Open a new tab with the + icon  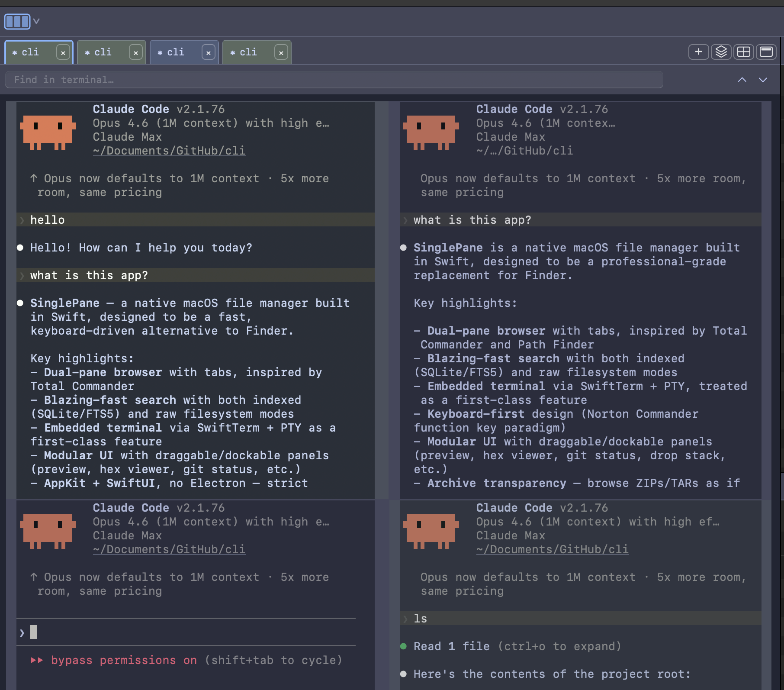(698, 52)
